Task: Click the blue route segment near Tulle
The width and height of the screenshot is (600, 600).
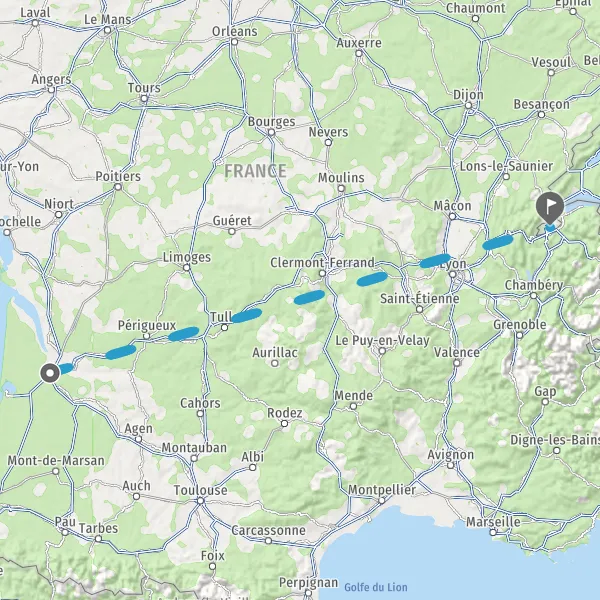Action: point(247,316)
